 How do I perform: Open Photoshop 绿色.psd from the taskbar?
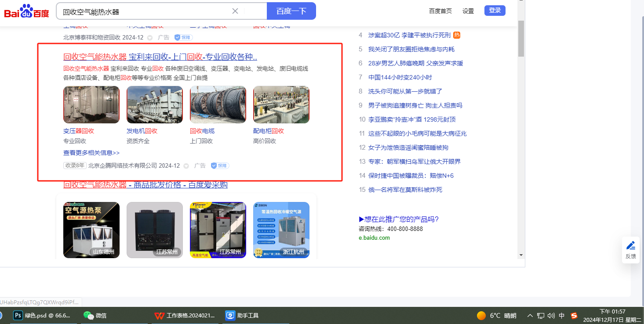(x=42, y=315)
